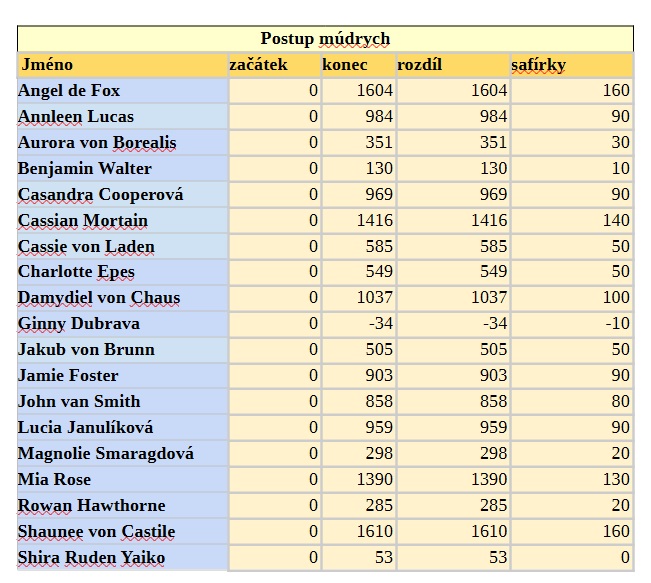Screen dimensions: 651x583
Task: Click the 'Magnolie Smaragdová' cell
Action: click(106, 454)
